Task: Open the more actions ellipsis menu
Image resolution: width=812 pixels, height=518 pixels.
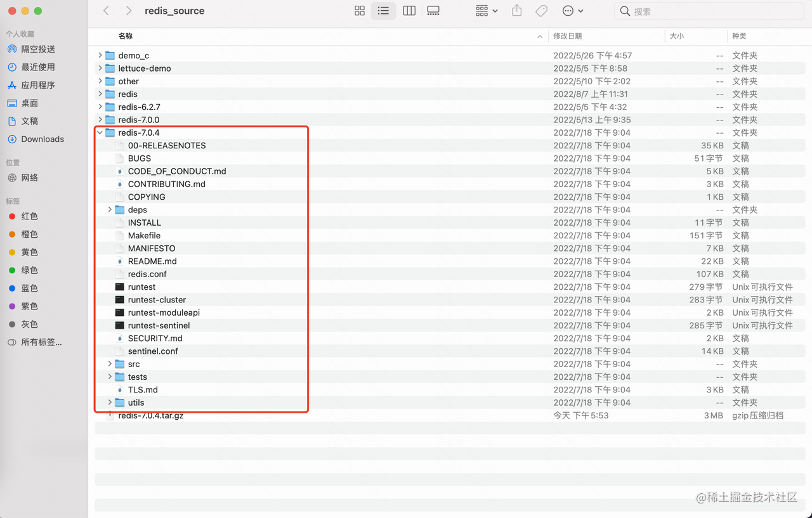Action: pos(573,11)
